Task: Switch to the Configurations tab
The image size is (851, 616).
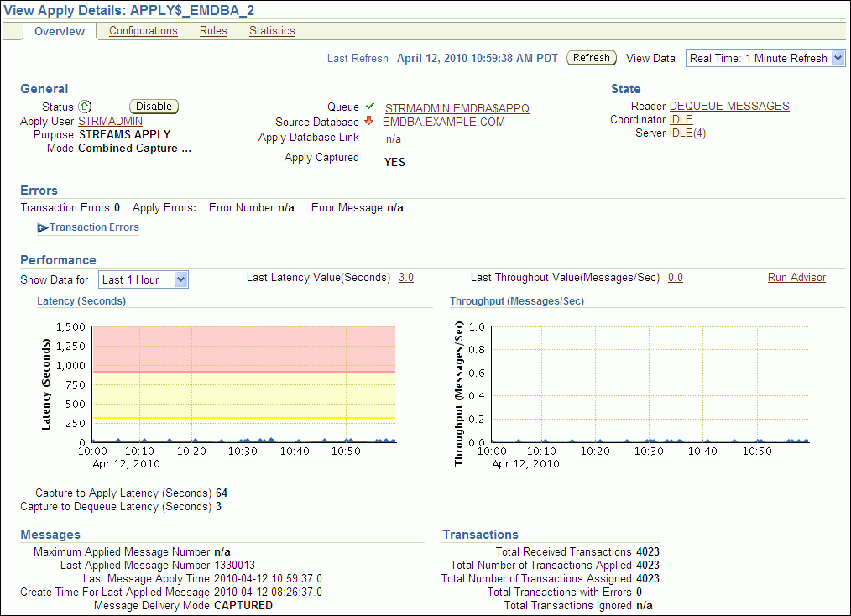Action: pos(144,31)
